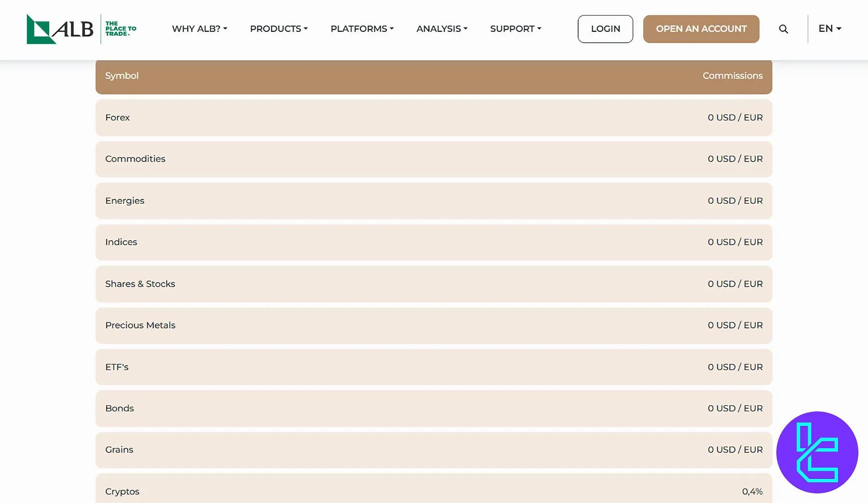This screenshot has width=868, height=503.
Task: Select the Grains row label
Action: coord(119,450)
